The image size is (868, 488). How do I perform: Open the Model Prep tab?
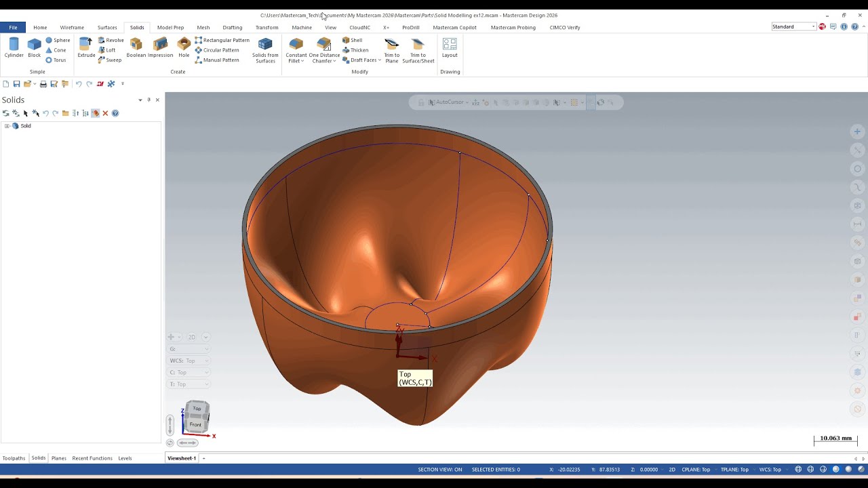click(x=170, y=28)
